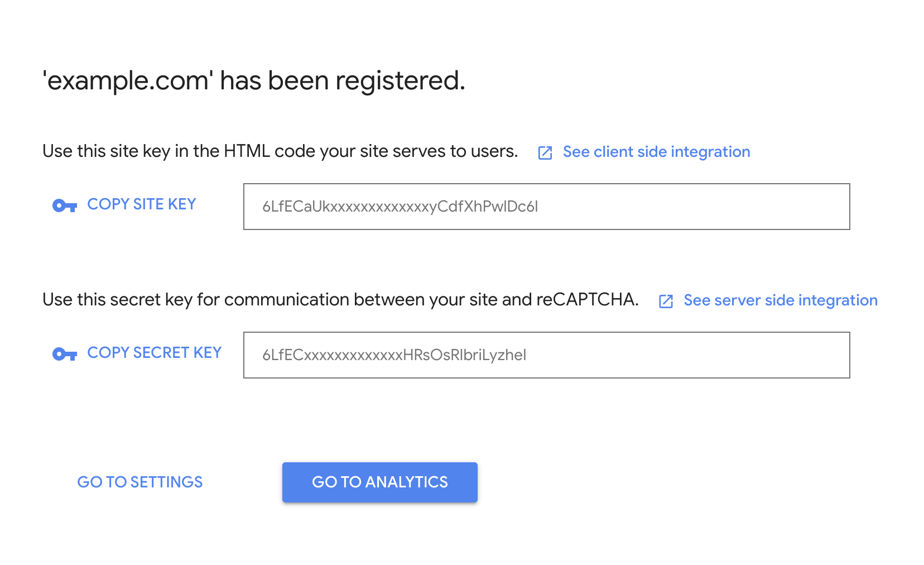This screenshot has width=924, height=565.
Task: Click inside the site key text field
Action: point(547,207)
